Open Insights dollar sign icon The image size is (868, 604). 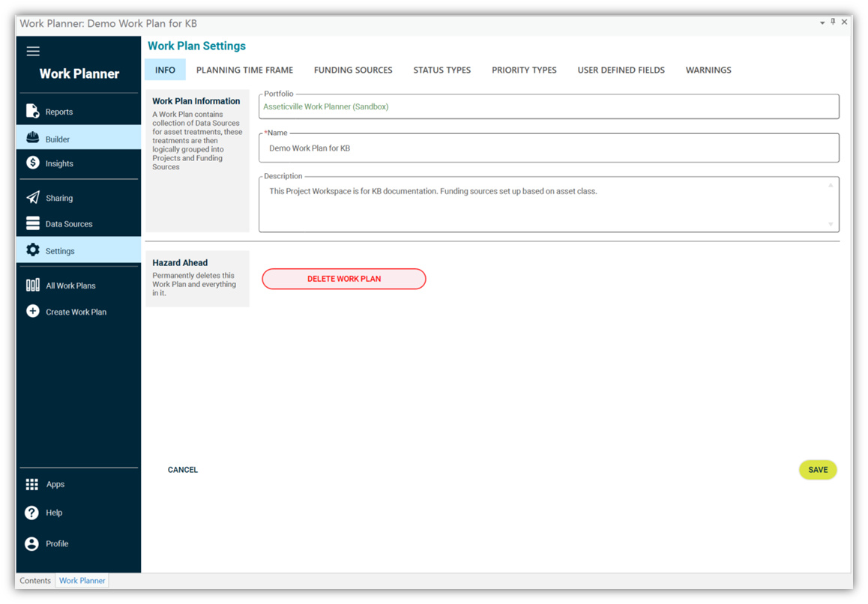(33, 163)
